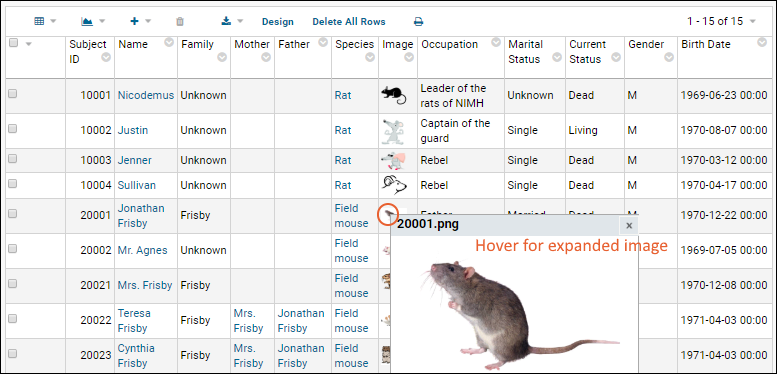Screen dimensions: 777x374
Task: Open the Rat species link for Sullivan
Action: pyautogui.click(x=343, y=185)
